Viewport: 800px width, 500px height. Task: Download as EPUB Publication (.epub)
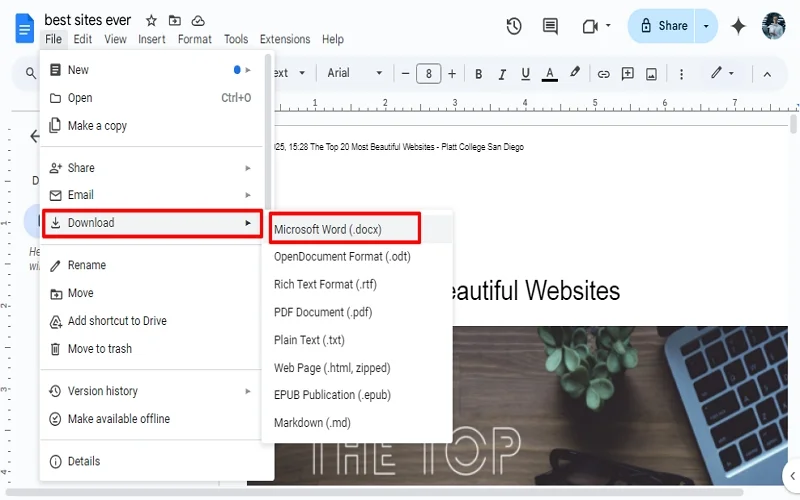pos(357,395)
